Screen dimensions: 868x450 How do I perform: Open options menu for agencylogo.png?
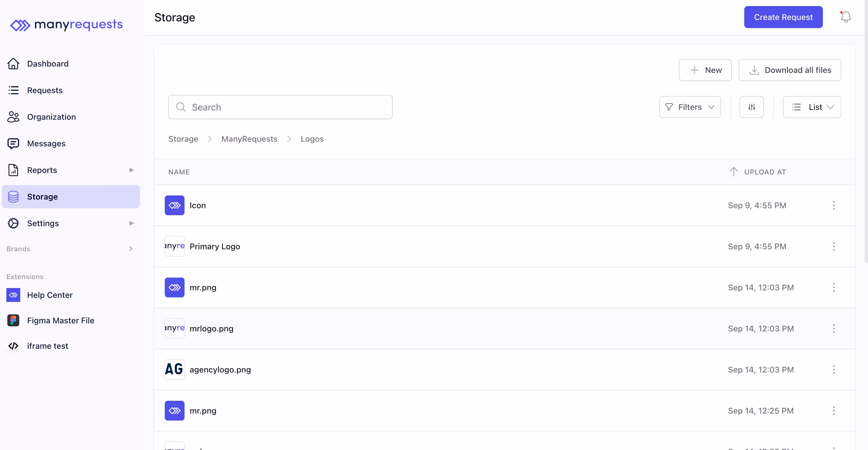tap(834, 370)
